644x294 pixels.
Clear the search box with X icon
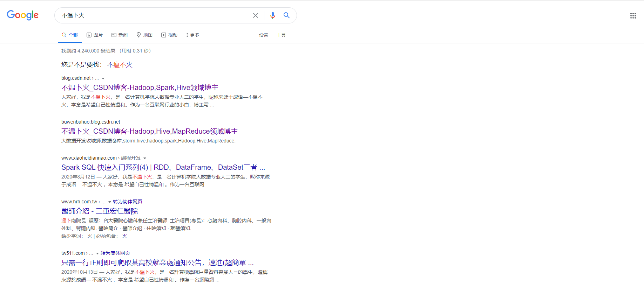[x=256, y=15]
